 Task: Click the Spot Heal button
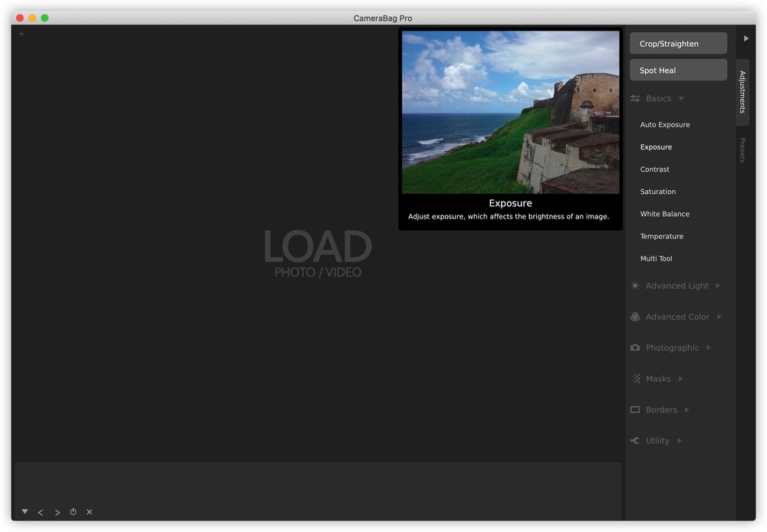(x=678, y=71)
